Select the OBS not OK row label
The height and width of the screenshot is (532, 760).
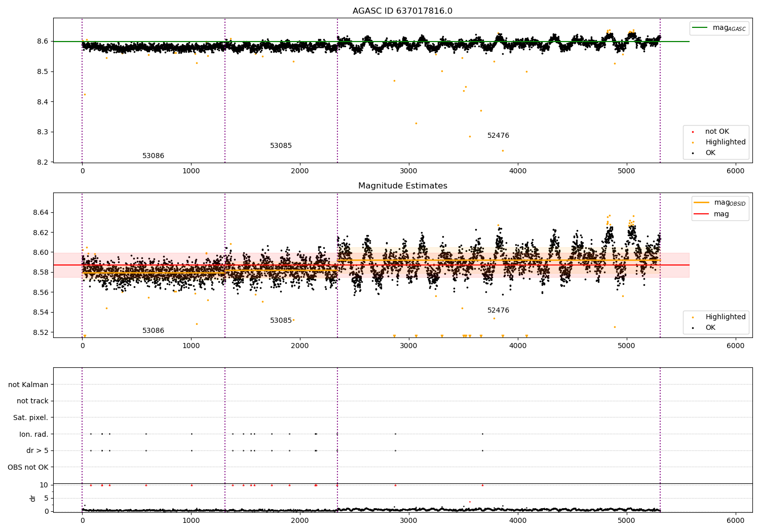coord(28,468)
